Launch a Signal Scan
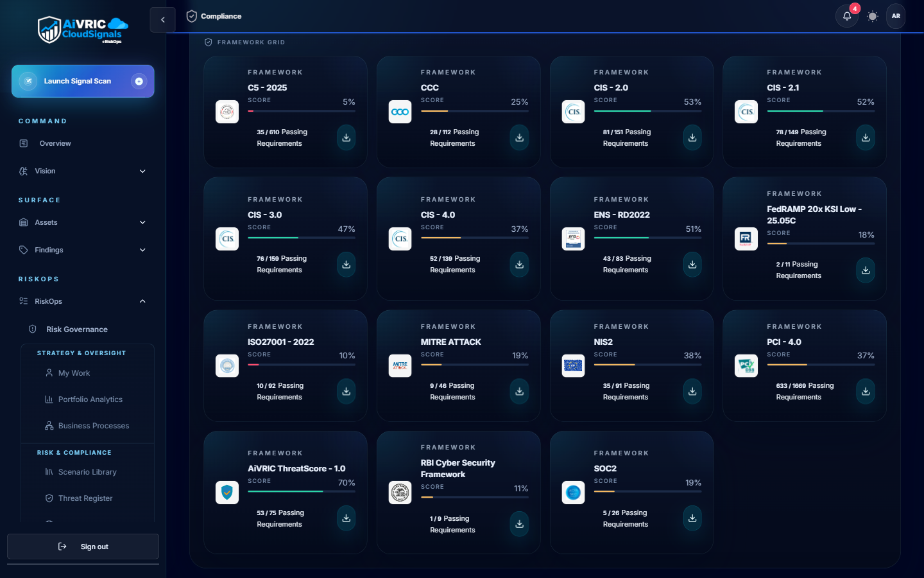Screen dimensions: 924x578 83,81
